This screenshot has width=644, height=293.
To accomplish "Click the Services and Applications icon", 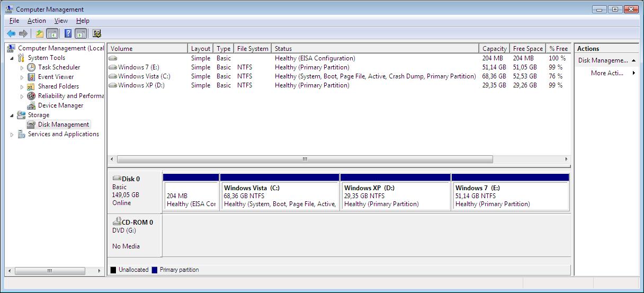I will tap(21, 134).
